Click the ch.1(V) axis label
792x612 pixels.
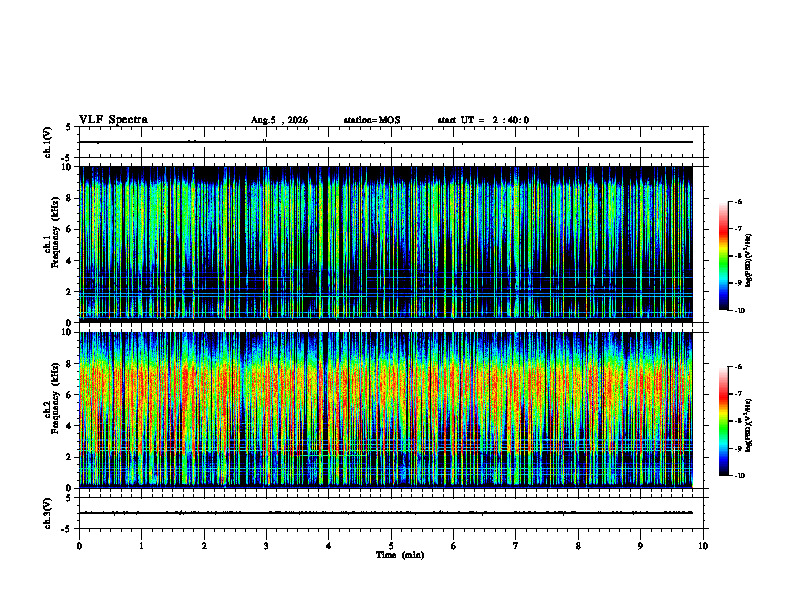click(x=47, y=142)
